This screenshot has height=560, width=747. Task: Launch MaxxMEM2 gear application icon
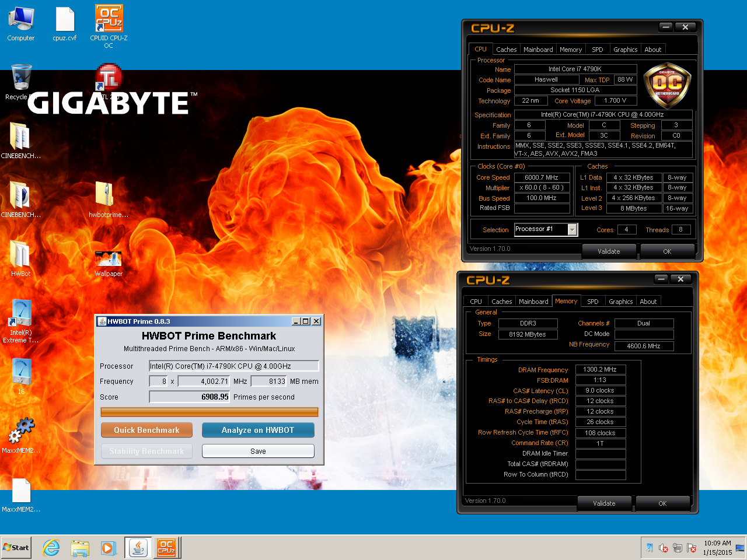click(x=21, y=435)
